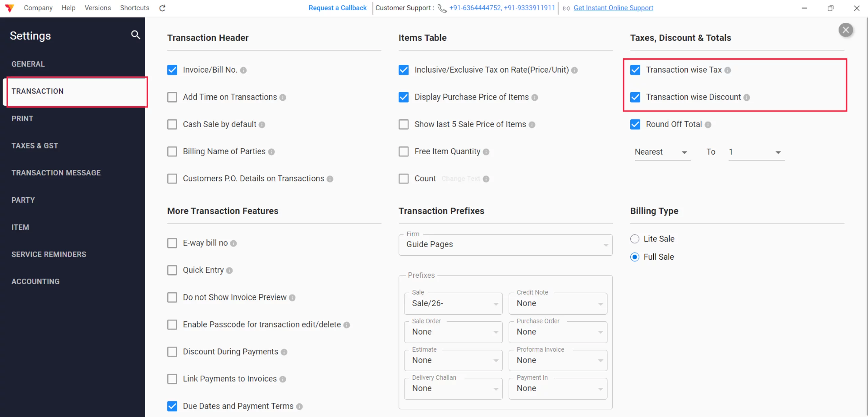Screen dimensions: 868x417
Task: Click Request a Callback link
Action: 337,8
